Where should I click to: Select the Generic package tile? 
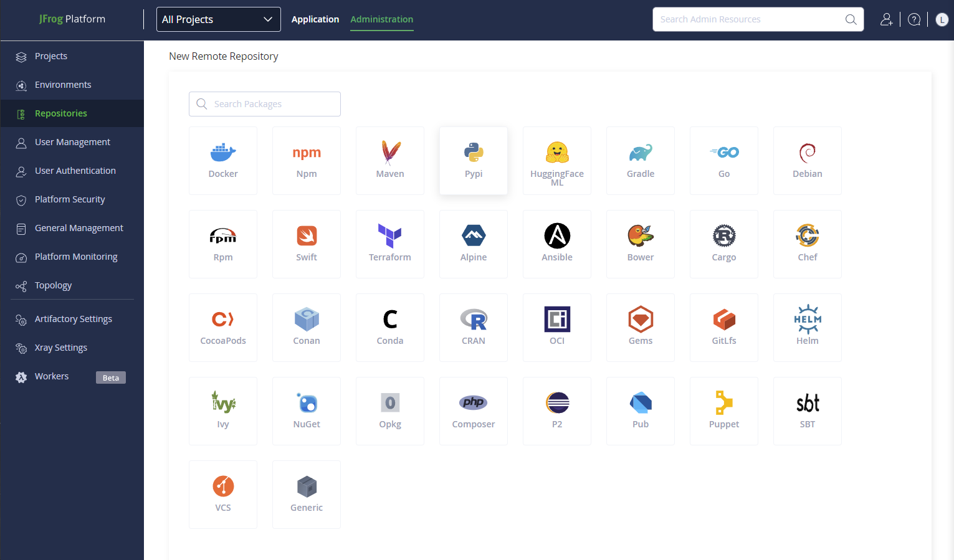(307, 495)
